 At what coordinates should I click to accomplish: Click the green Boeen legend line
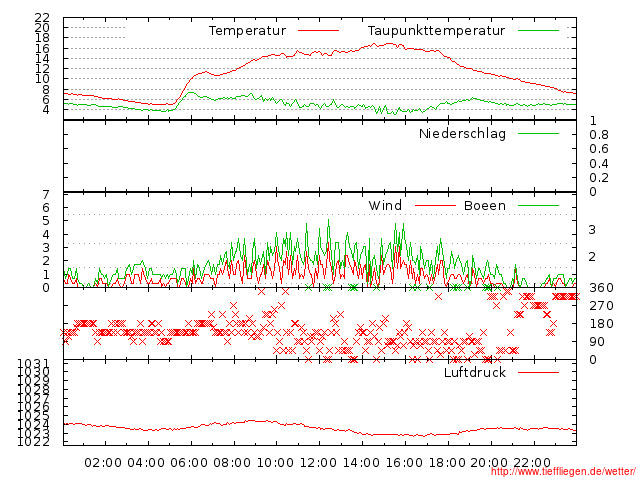point(538,205)
